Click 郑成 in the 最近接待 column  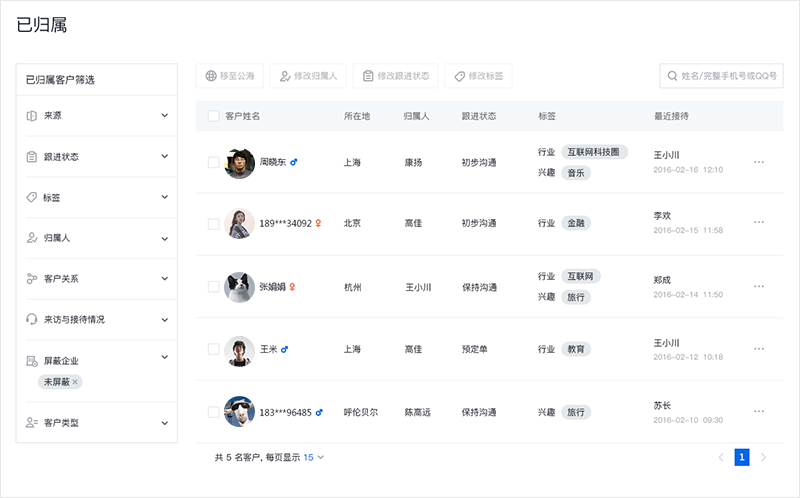point(662,280)
